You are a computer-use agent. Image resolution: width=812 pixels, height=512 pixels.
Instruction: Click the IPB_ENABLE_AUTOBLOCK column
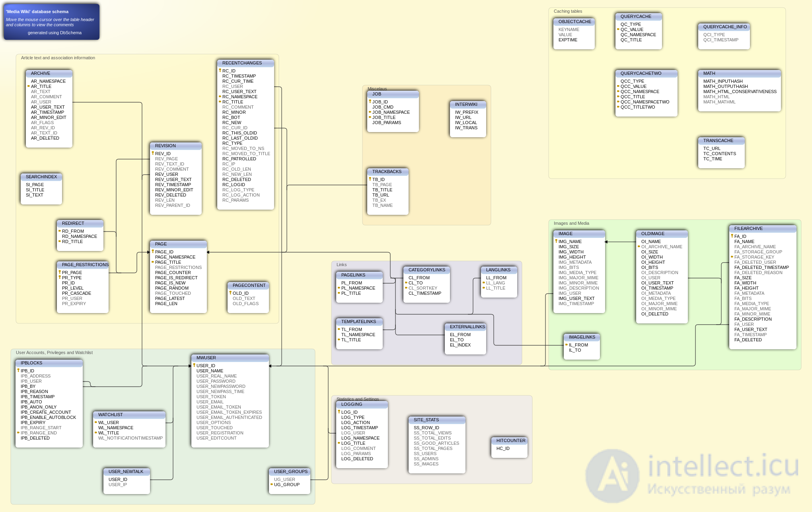tap(48, 417)
